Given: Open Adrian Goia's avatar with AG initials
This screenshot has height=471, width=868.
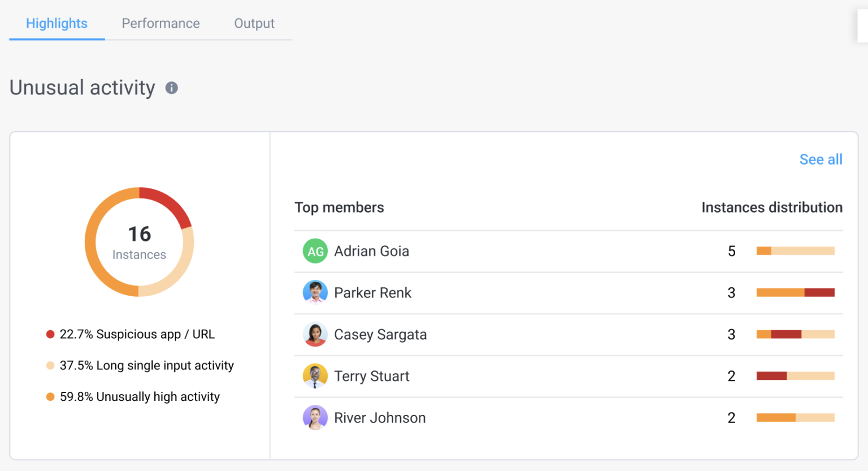Looking at the screenshot, I should (315, 251).
